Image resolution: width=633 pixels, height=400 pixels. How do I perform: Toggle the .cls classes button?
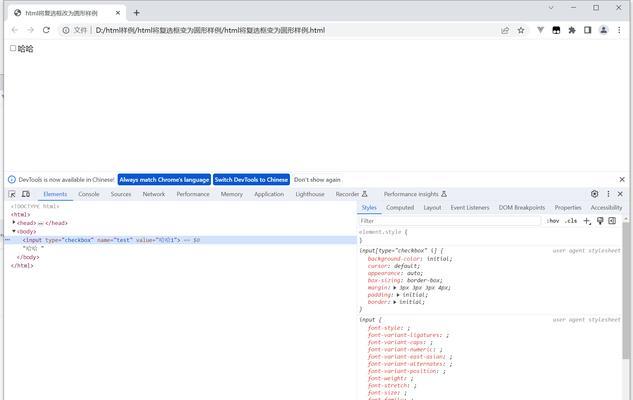pyautogui.click(x=571, y=221)
